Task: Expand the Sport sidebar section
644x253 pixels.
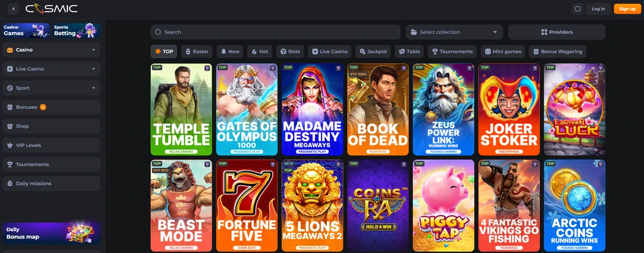Action: click(x=52, y=88)
